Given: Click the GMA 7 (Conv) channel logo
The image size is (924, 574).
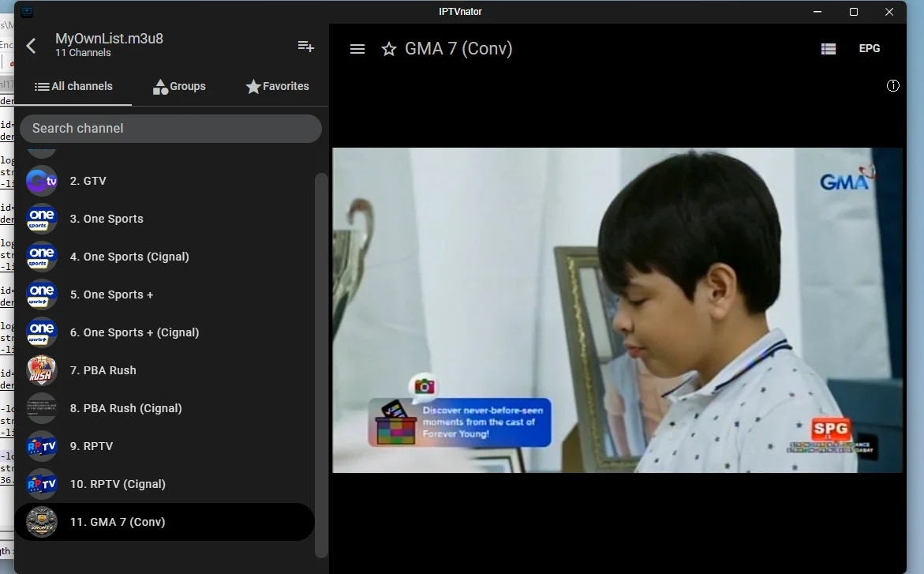Looking at the screenshot, I should pos(42,522).
